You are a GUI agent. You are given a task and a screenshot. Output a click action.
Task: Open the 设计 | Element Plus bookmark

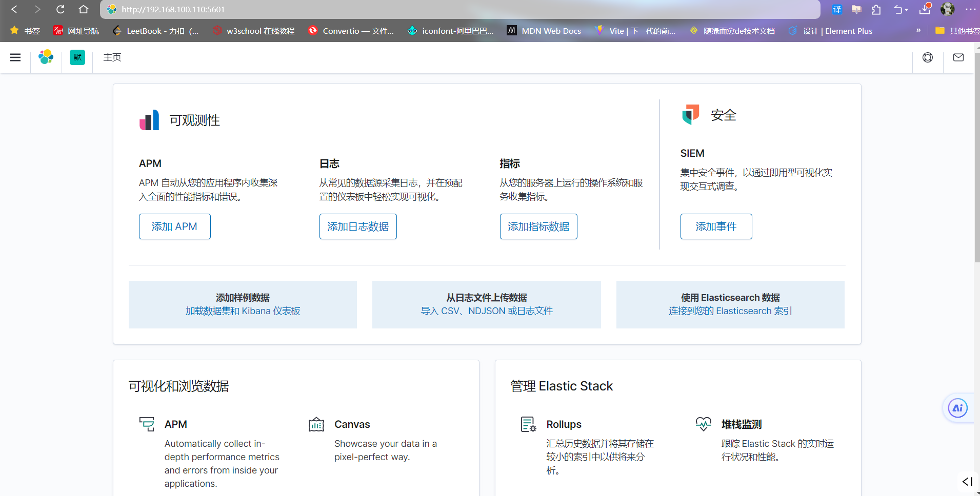830,31
